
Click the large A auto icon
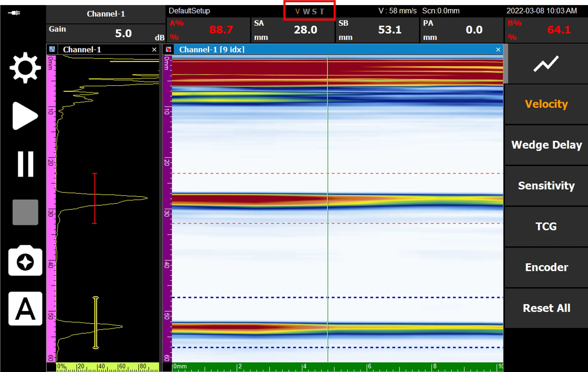click(x=25, y=309)
